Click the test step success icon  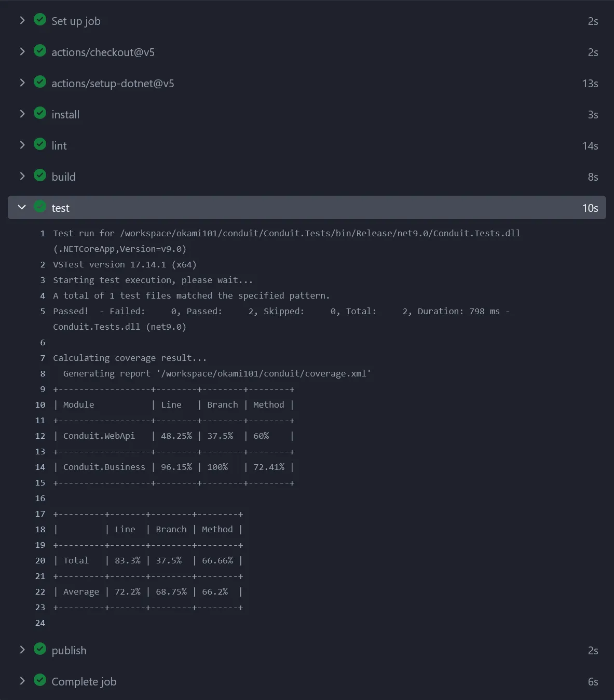tap(40, 207)
